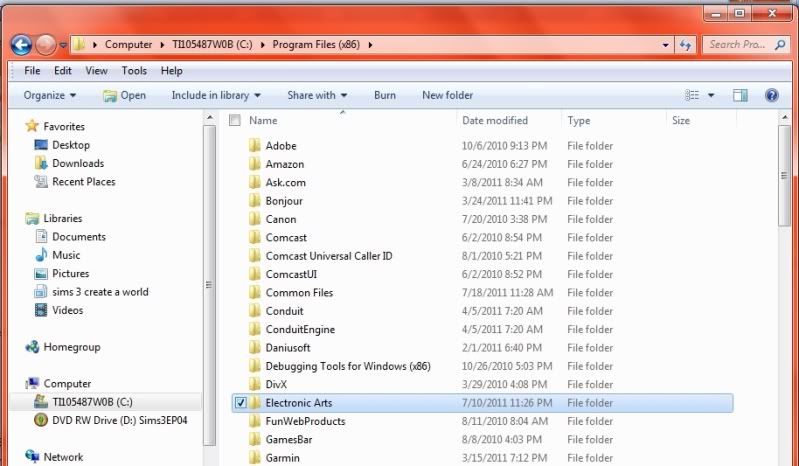Click the Daniusoft folder icon

click(255, 348)
